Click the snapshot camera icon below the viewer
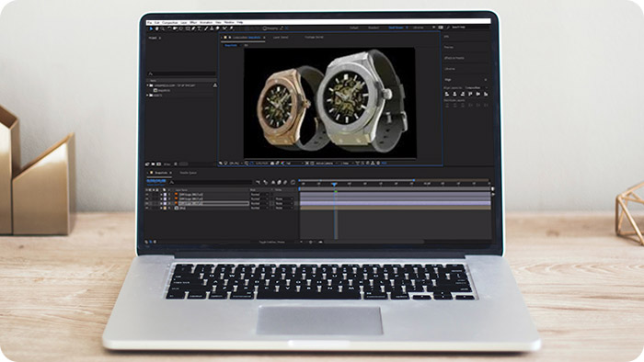Screen dimensions: 644x362 (272, 164)
